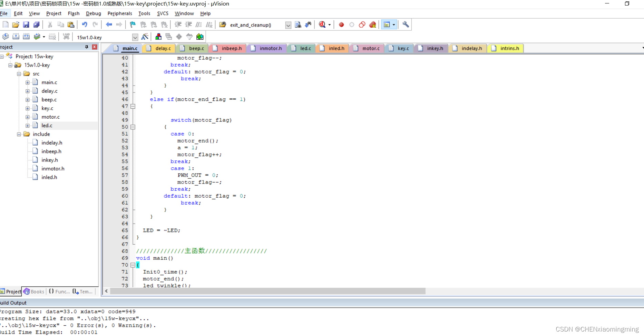The width and height of the screenshot is (644, 336).
Task: Pin the Project panel
Action: (x=87, y=47)
